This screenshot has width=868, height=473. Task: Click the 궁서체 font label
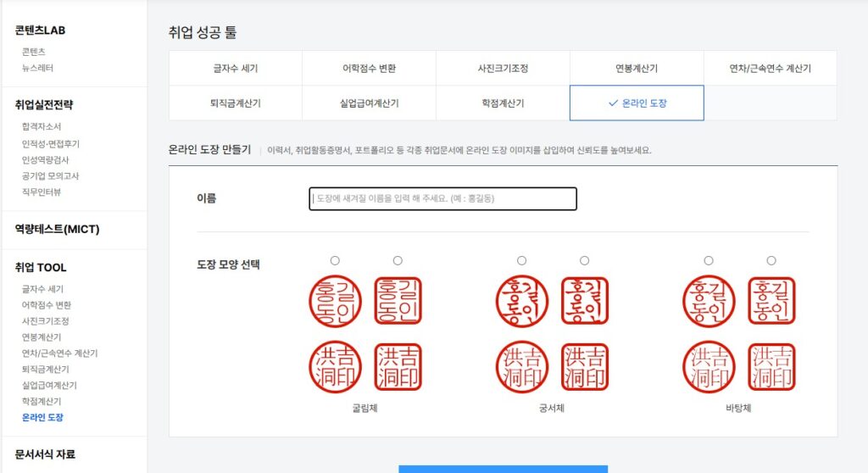551,409
